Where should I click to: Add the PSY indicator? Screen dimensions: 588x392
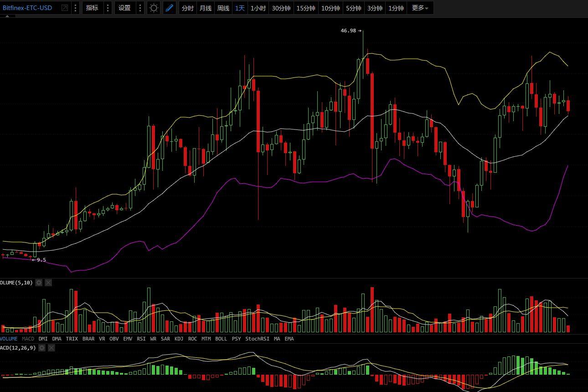coord(236,339)
